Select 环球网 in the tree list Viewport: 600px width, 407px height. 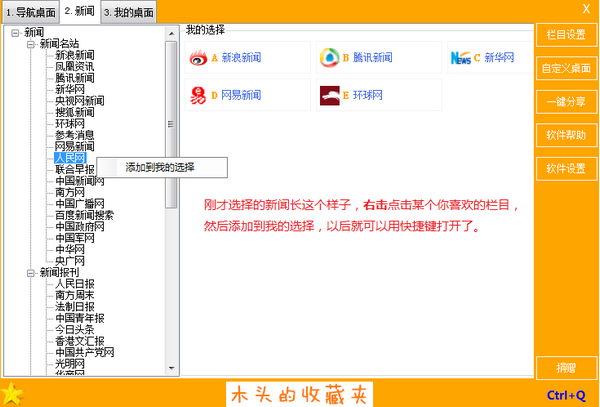click(70, 124)
